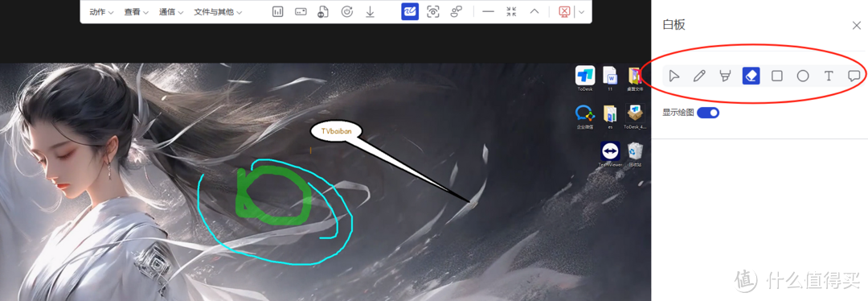Select the pointer arrow whiteboard tool
868x301 pixels.
674,76
